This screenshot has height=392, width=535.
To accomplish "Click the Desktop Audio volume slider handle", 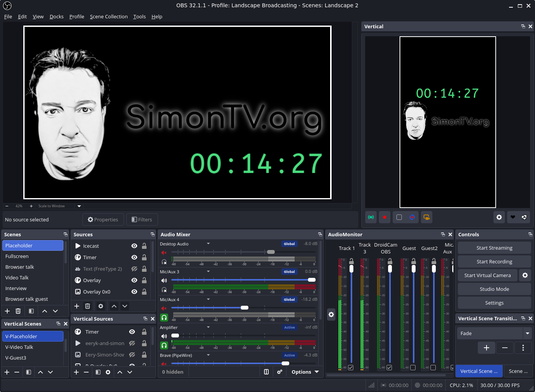I will tap(271, 252).
